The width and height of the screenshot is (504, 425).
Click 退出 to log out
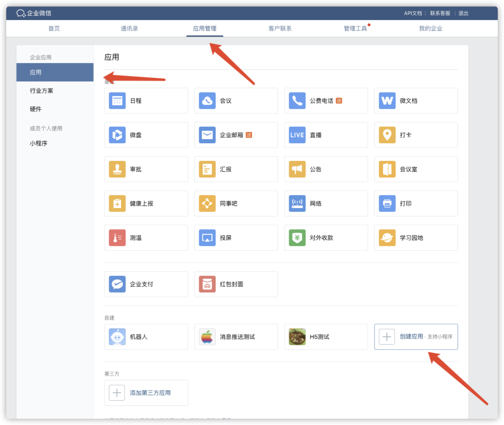463,13
